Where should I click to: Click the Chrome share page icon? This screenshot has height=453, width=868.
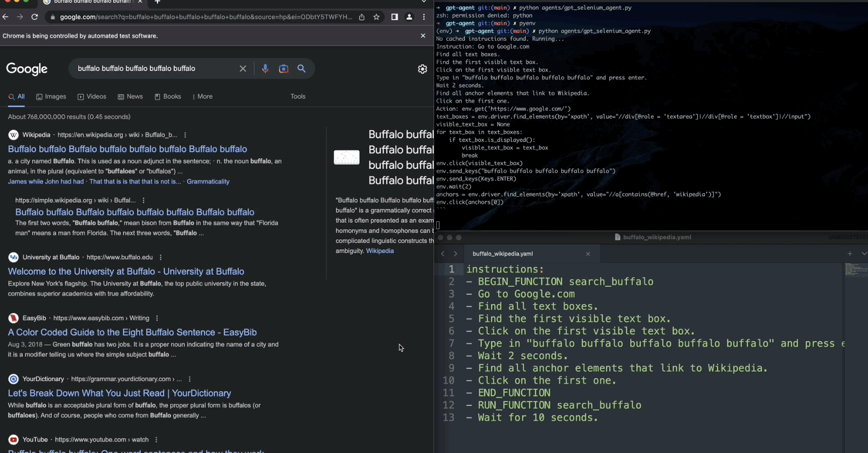click(362, 17)
